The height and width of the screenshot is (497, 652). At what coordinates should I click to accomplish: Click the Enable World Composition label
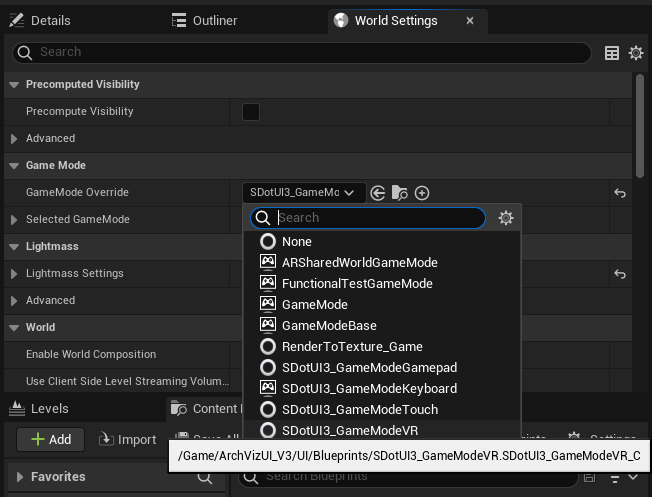pos(91,354)
